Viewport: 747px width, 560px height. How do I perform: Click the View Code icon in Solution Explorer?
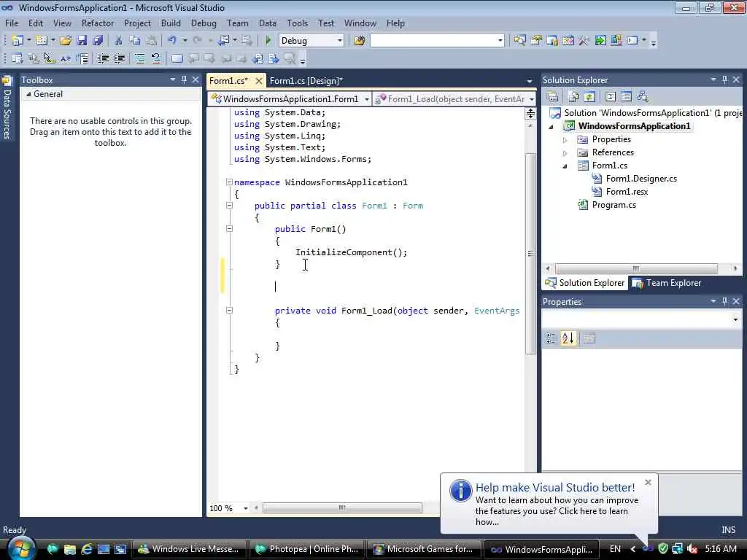(611, 97)
